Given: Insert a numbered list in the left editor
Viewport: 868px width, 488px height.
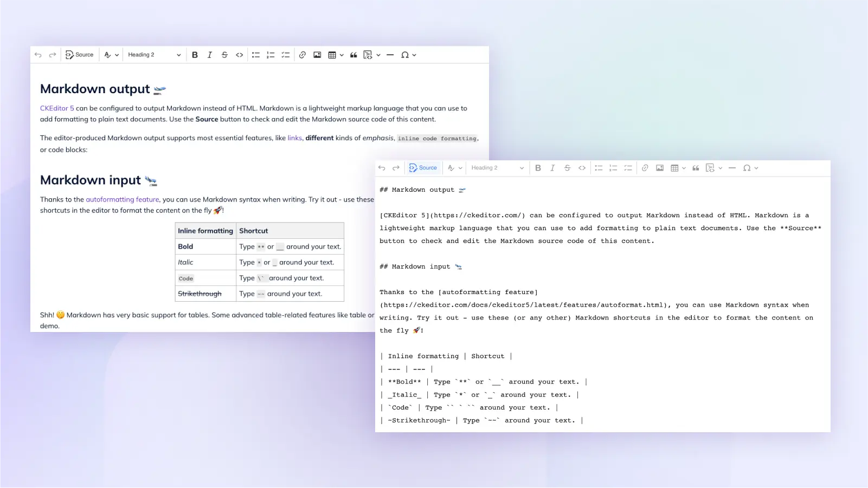Looking at the screenshot, I should [271, 55].
